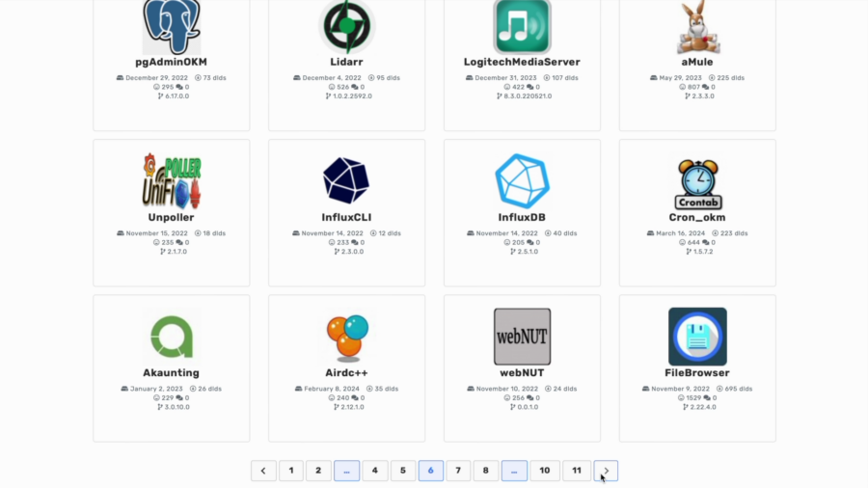Image resolution: width=868 pixels, height=488 pixels.
Task: Click the Airdc++ package title
Action: tap(346, 373)
